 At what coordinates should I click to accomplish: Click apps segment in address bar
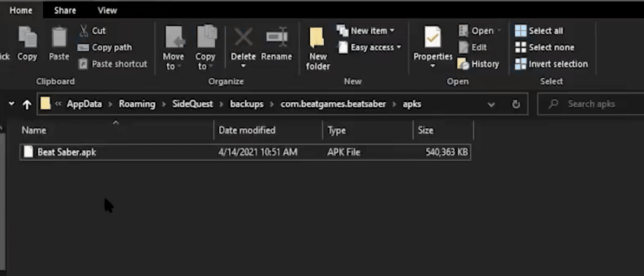tap(412, 104)
